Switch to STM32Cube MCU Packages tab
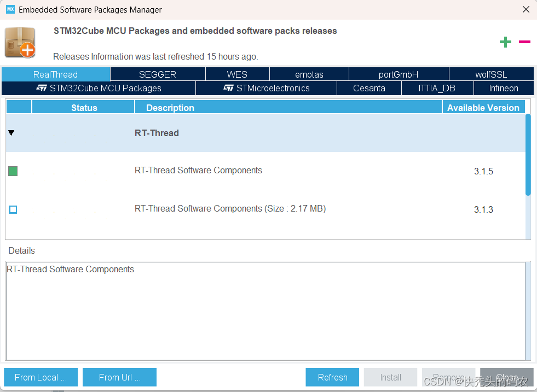537x392 pixels. (99, 88)
